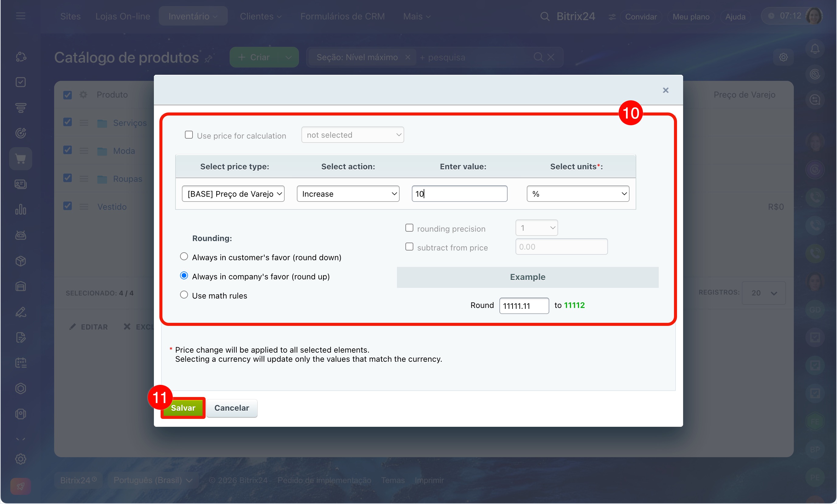The height and width of the screenshot is (504, 837).
Task: Click the 'Enter value' input field
Action: pyautogui.click(x=459, y=194)
